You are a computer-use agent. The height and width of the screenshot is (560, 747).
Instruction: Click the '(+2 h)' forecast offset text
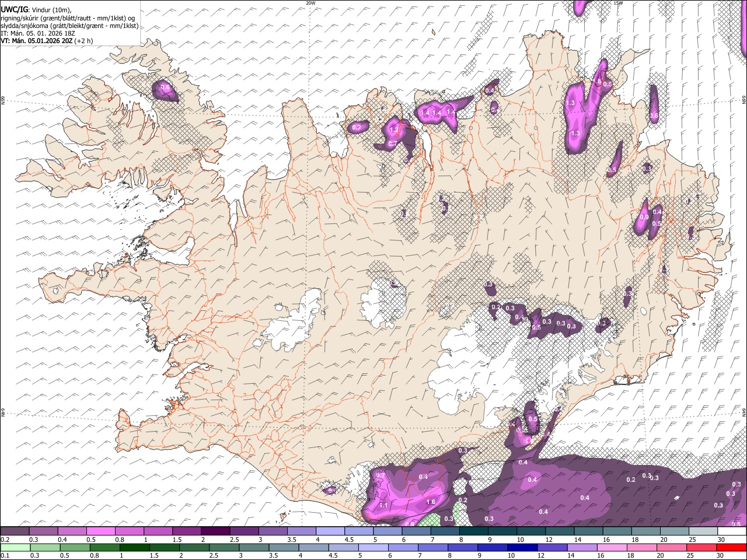[x=83, y=41]
